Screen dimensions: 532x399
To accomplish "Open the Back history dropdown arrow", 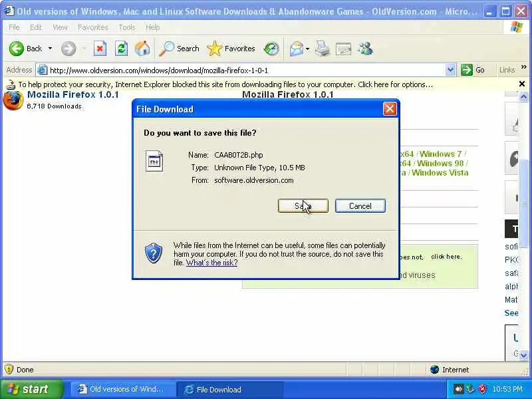I will pyautogui.click(x=51, y=49).
